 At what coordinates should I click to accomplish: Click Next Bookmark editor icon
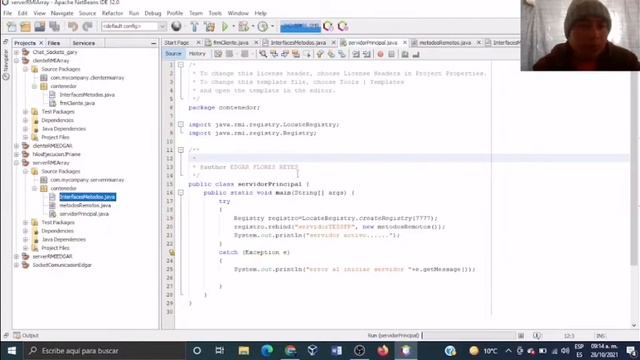point(331,54)
